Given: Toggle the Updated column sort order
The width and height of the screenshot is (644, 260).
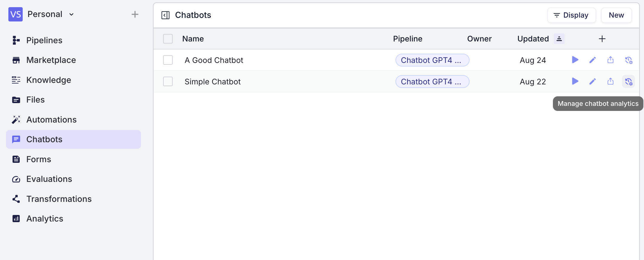Looking at the screenshot, I should pos(559,39).
